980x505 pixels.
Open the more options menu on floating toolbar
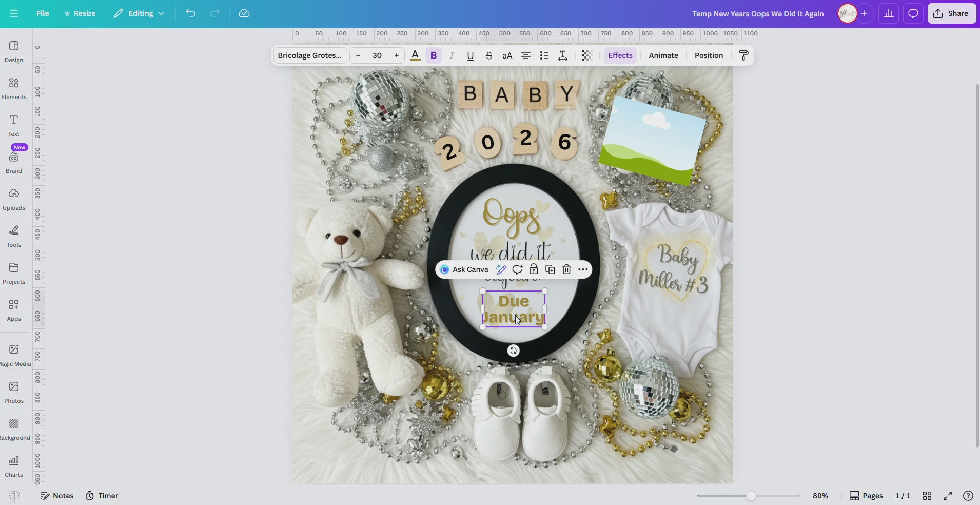[583, 269]
